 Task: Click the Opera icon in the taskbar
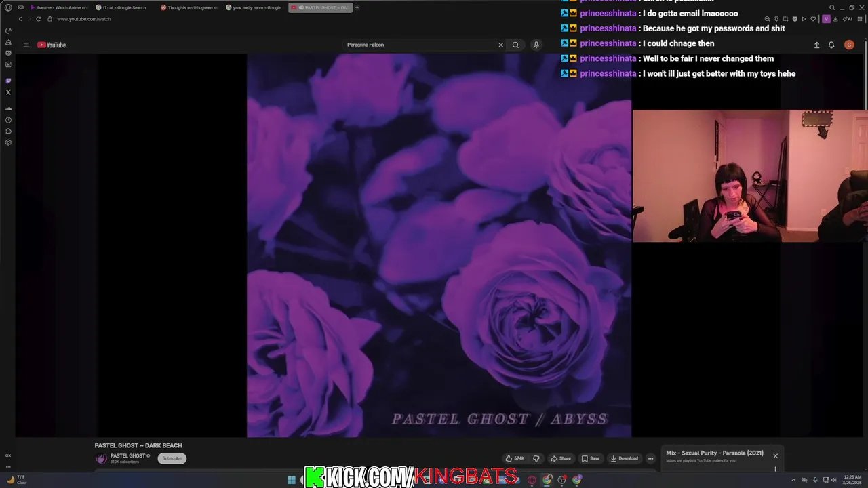pos(532,481)
